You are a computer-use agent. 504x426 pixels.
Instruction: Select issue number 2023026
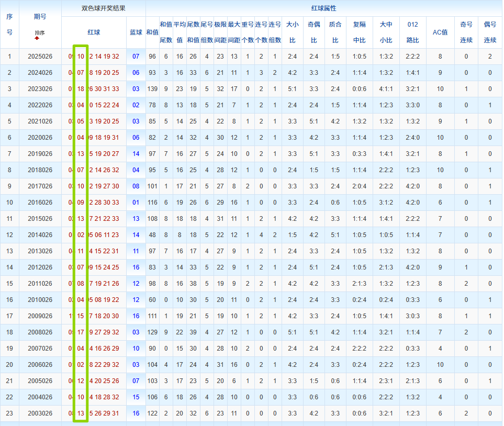(40, 89)
